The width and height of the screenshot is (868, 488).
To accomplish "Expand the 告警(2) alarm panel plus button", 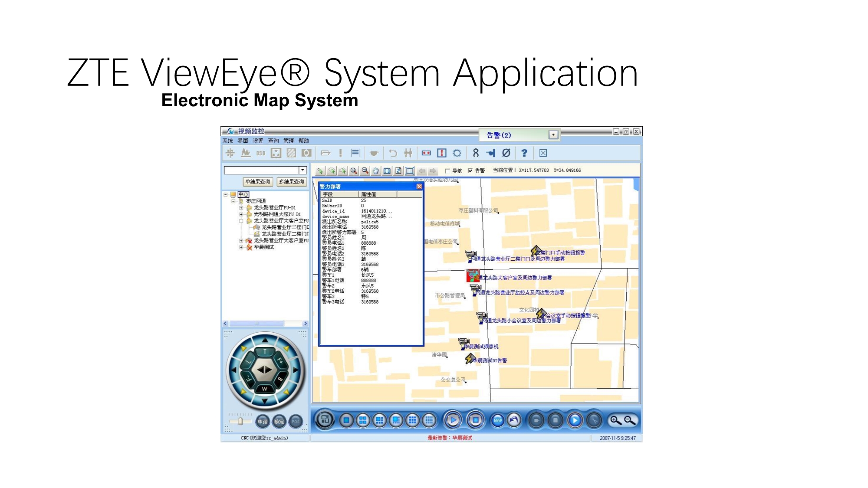I will click(x=553, y=135).
